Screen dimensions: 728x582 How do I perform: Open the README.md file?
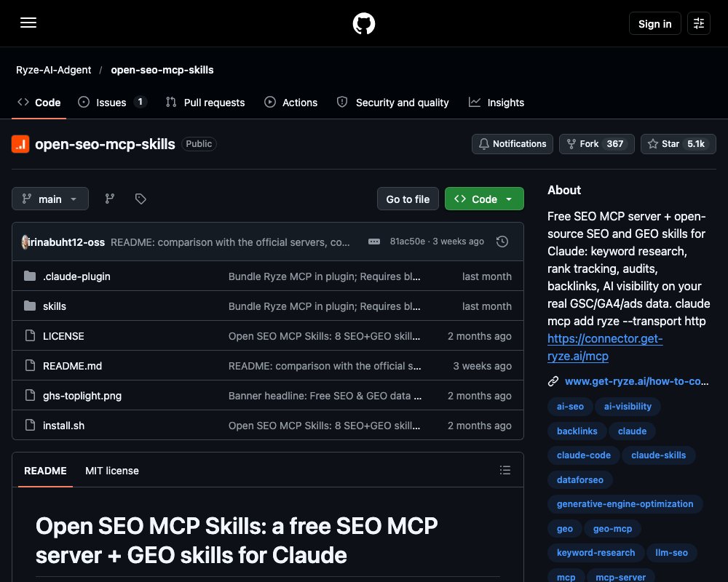point(72,366)
